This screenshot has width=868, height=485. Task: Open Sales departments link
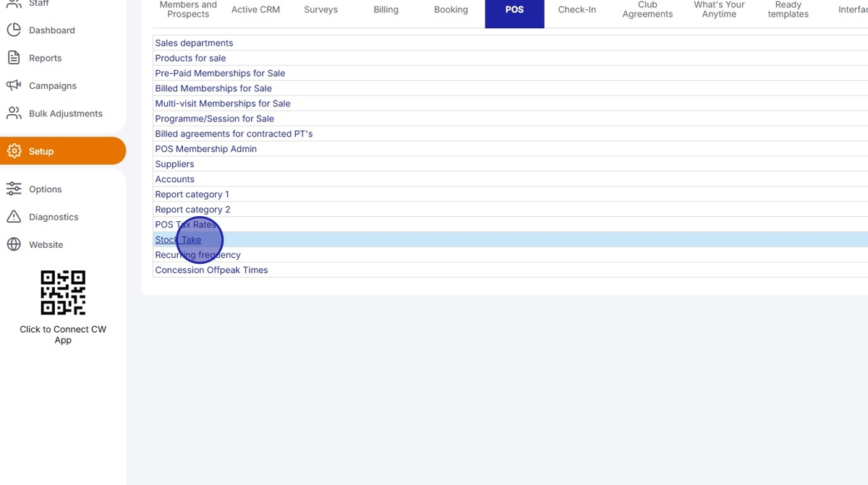coord(194,43)
